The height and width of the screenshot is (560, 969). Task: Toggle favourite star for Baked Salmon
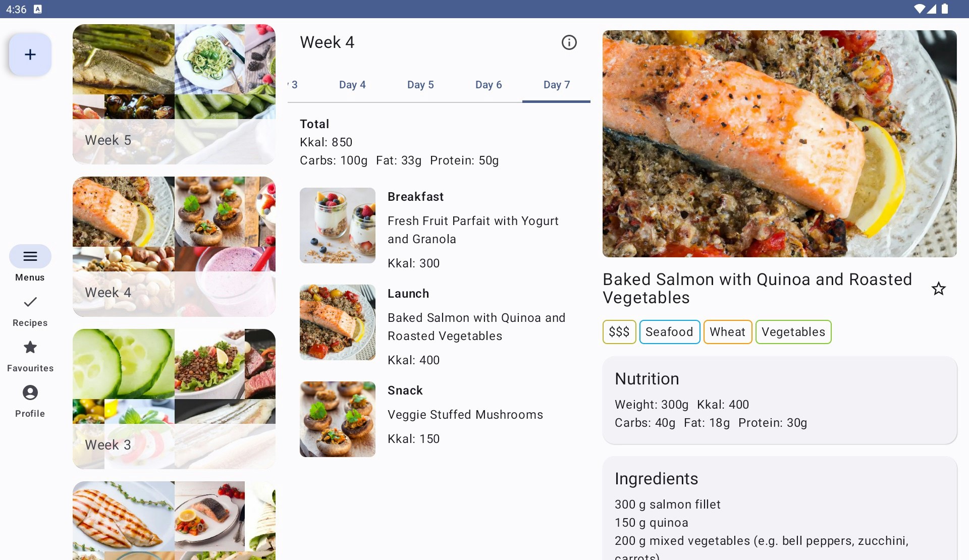939,289
